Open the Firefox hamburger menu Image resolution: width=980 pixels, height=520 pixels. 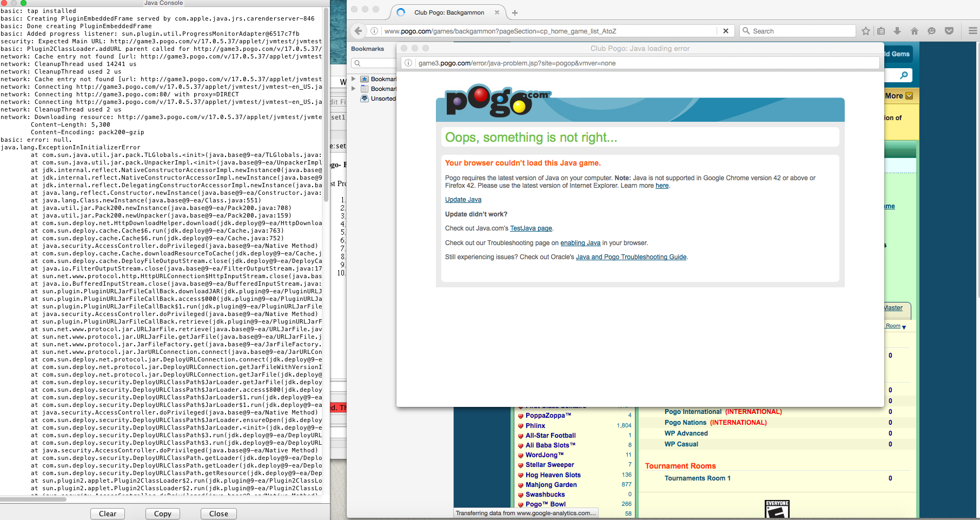pos(972,31)
